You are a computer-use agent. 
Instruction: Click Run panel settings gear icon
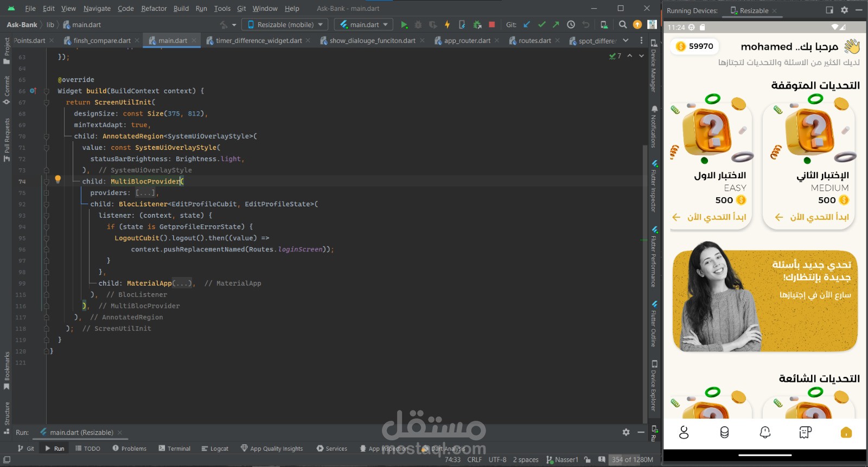pyautogui.click(x=626, y=432)
